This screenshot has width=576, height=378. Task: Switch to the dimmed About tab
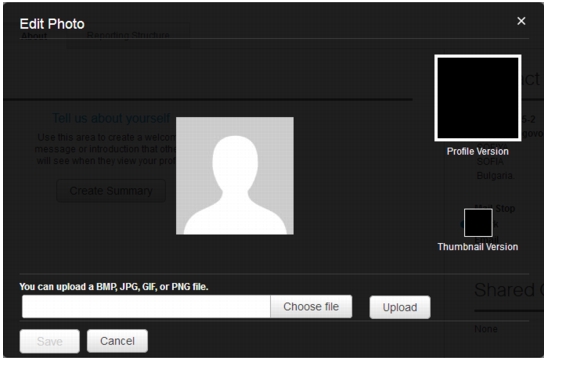[34, 36]
